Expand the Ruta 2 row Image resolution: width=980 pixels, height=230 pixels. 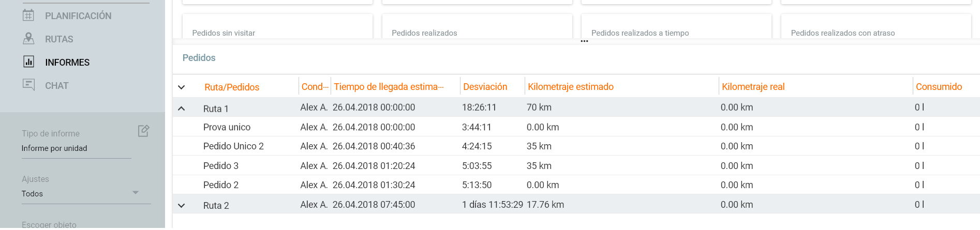coord(182,206)
